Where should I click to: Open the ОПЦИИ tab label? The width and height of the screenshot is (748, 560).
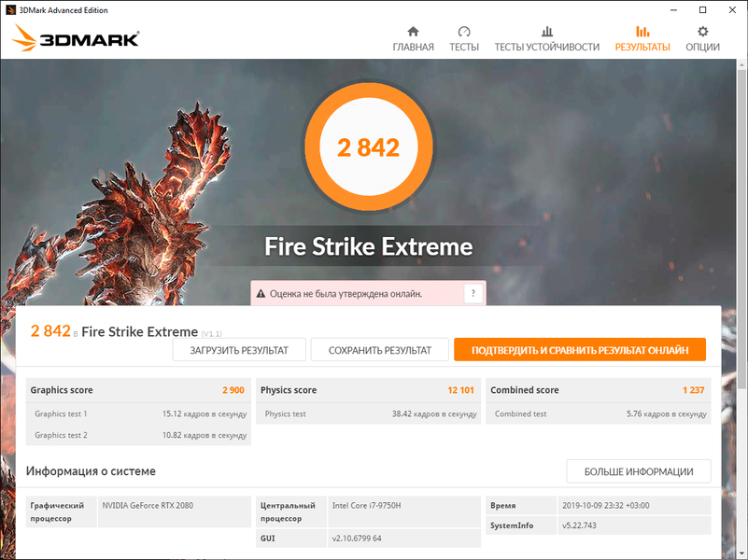point(702,47)
